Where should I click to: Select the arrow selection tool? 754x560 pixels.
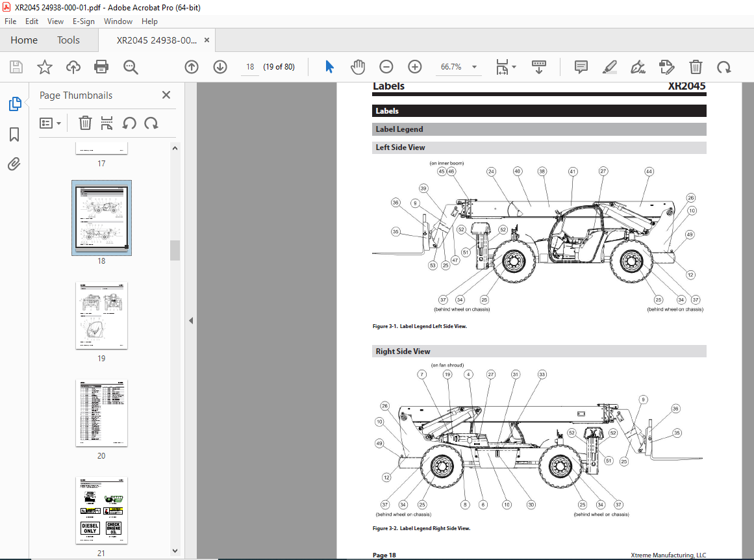pos(329,67)
